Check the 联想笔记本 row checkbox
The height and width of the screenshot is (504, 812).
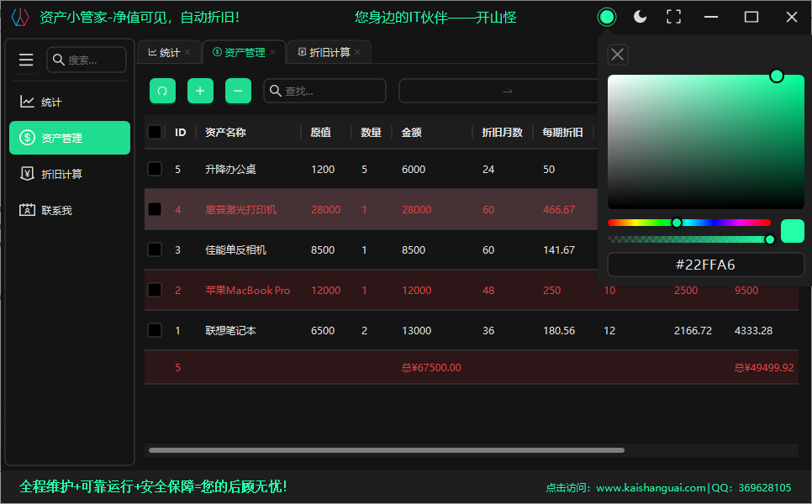pyautogui.click(x=155, y=331)
